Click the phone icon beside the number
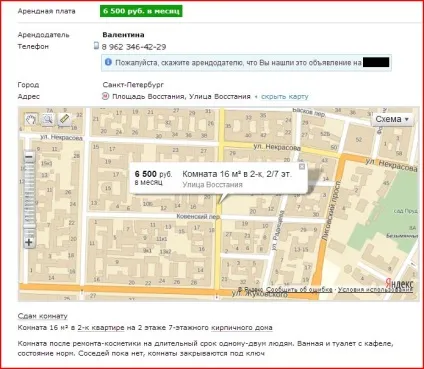Screen dimensions: 424x369 point(96,46)
